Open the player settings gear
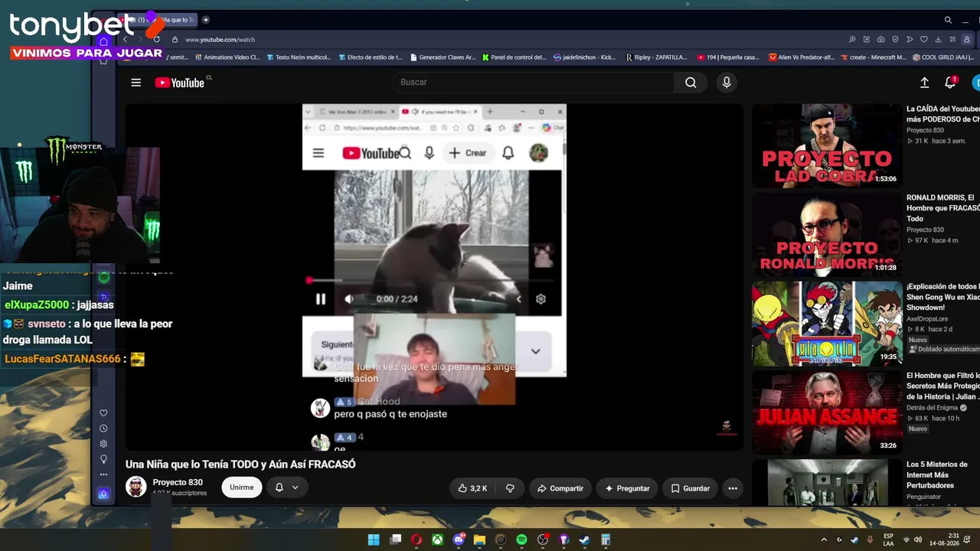The width and height of the screenshot is (980, 551). (541, 299)
